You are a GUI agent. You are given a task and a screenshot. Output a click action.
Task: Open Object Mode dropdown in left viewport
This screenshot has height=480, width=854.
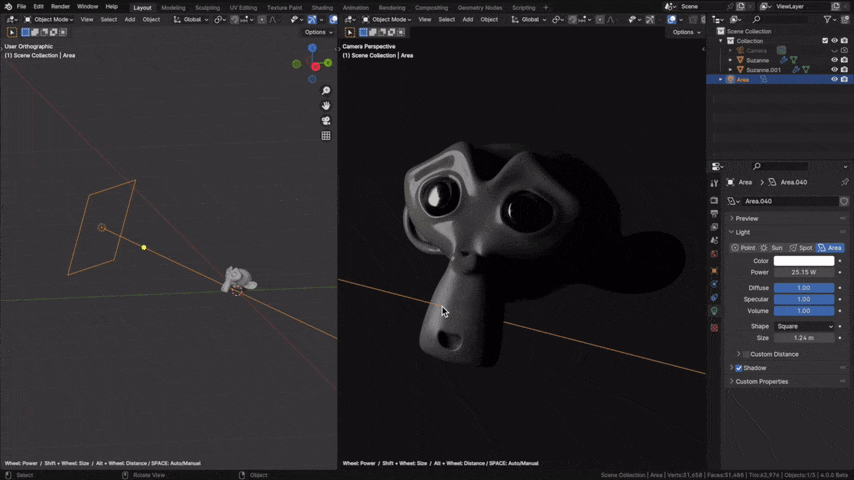click(48, 20)
